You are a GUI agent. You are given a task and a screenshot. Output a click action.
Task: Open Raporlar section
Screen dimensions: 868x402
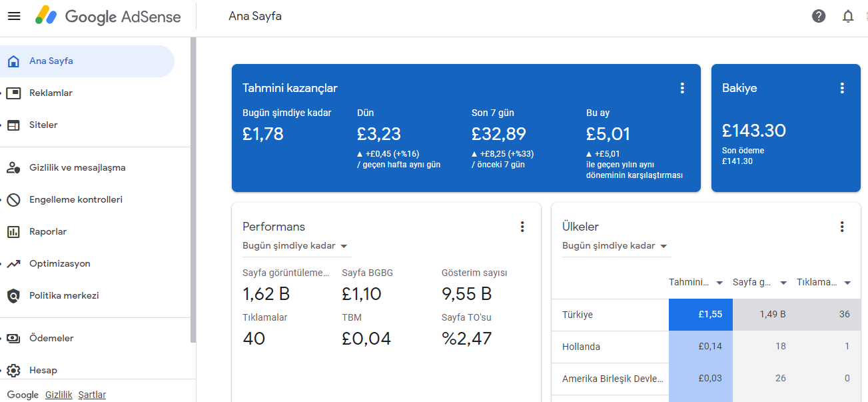(x=48, y=232)
